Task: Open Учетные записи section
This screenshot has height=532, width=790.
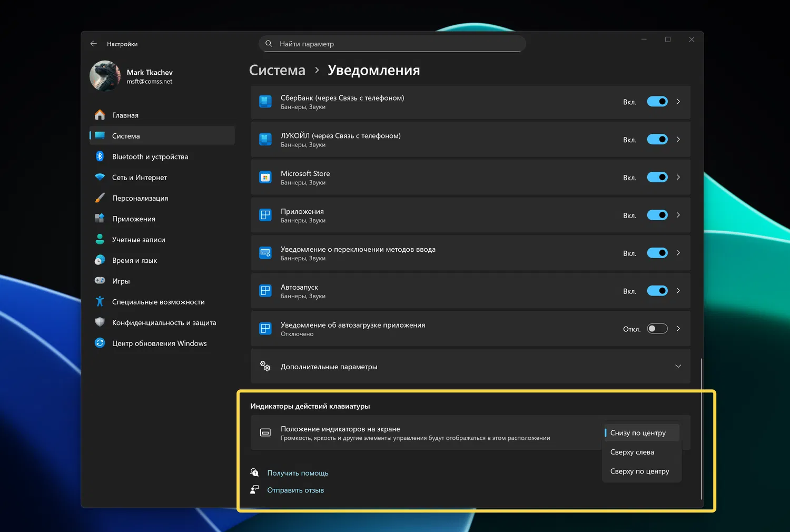Action: click(x=162, y=240)
